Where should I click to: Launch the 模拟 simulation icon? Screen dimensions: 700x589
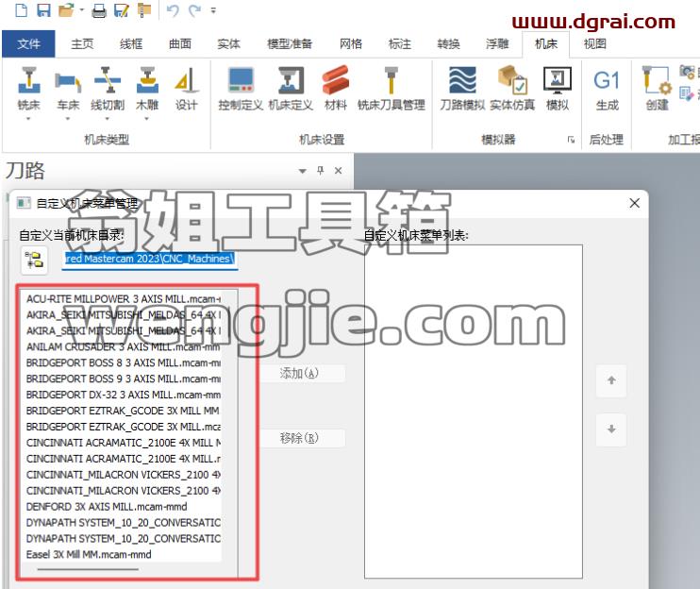tap(558, 89)
